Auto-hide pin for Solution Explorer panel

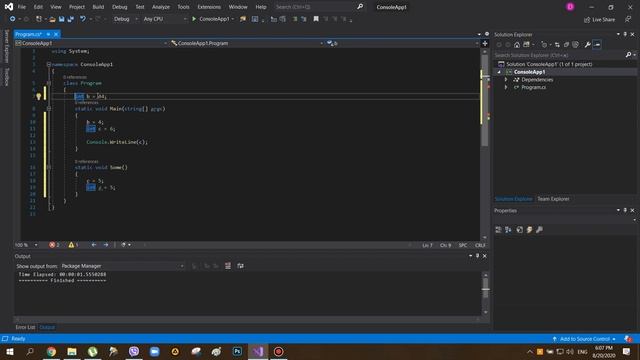[625, 34]
